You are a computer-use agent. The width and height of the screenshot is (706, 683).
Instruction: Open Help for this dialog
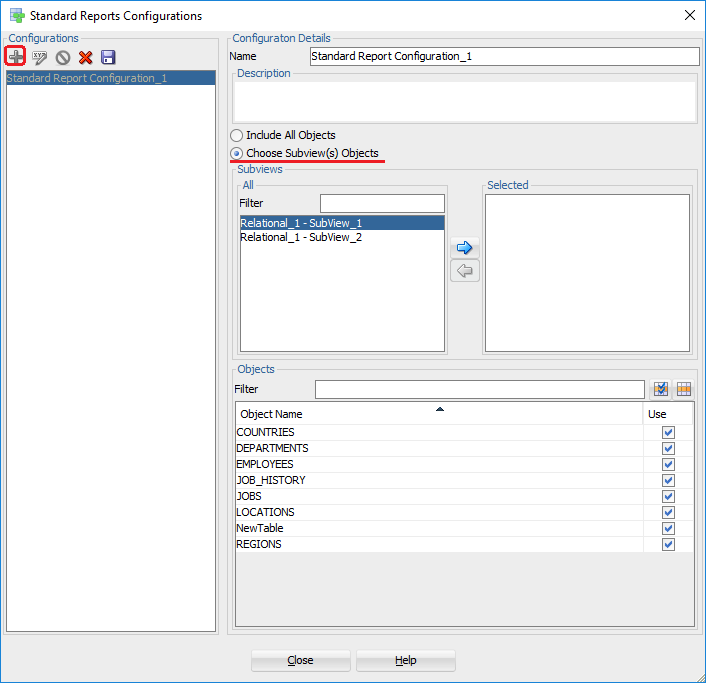pos(405,660)
